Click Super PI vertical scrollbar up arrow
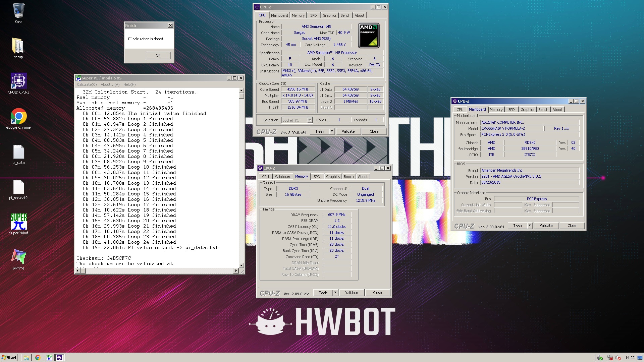This screenshot has width=644, height=362. click(x=241, y=91)
